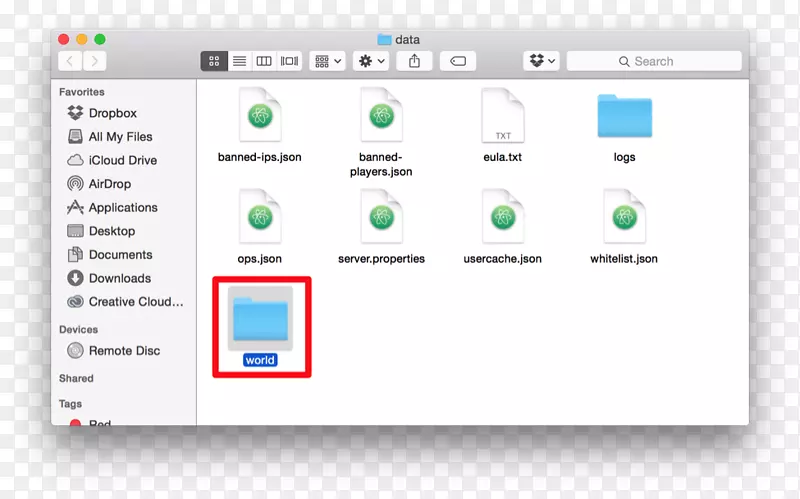The width and height of the screenshot is (800, 499).
Task: Click the Tags sidebar heading
Action: [x=70, y=404]
